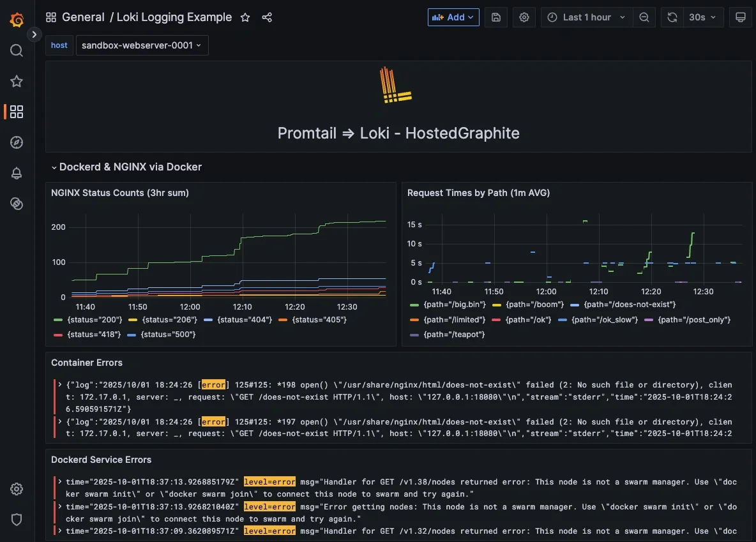Share the dashboard via share icon
The width and height of the screenshot is (756, 542).
click(x=268, y=17)
